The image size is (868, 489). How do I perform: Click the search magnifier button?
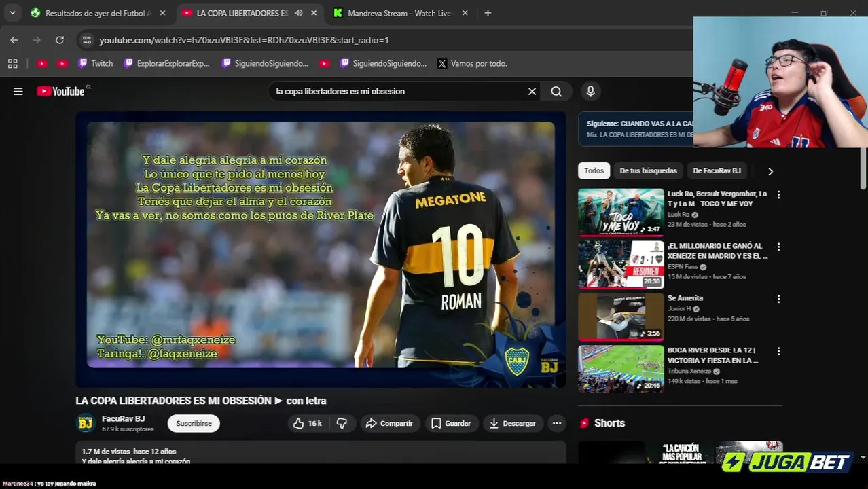coord(556,91)
